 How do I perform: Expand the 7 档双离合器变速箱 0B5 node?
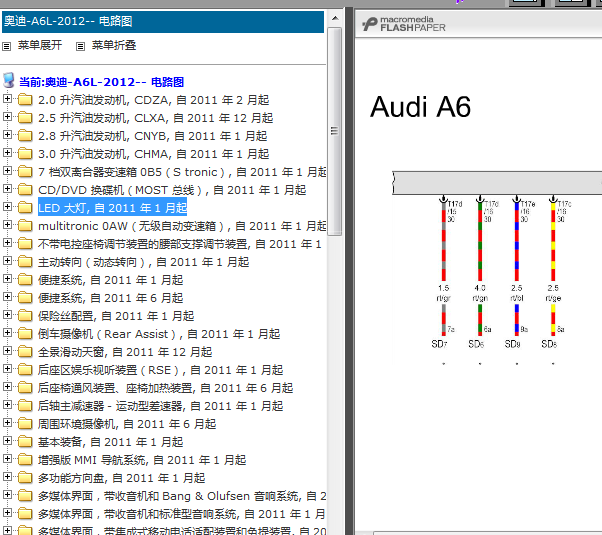[x=7, y=171]
